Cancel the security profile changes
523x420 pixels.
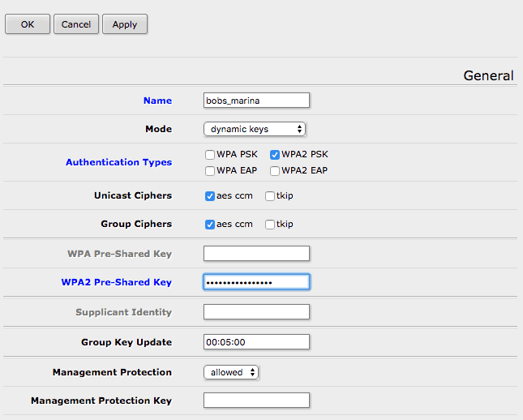coord(76,24)
